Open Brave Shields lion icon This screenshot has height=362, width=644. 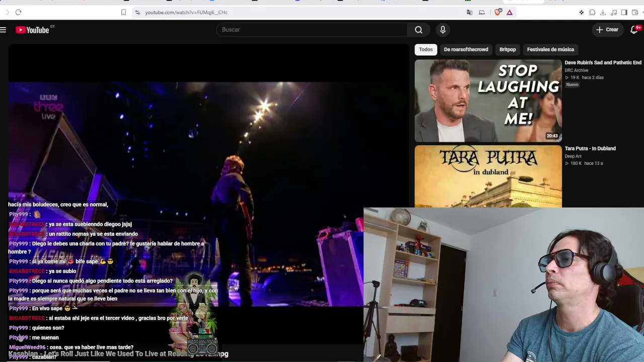[x=498, y=12]
